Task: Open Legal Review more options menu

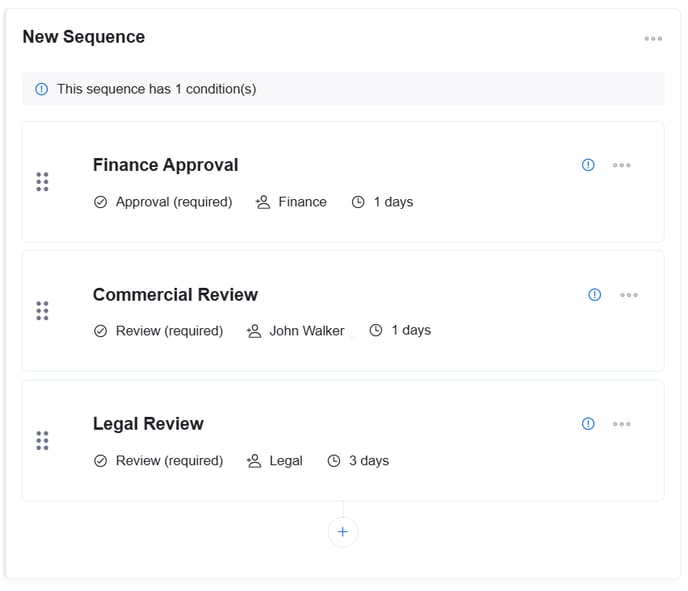Action: (622, 424)
